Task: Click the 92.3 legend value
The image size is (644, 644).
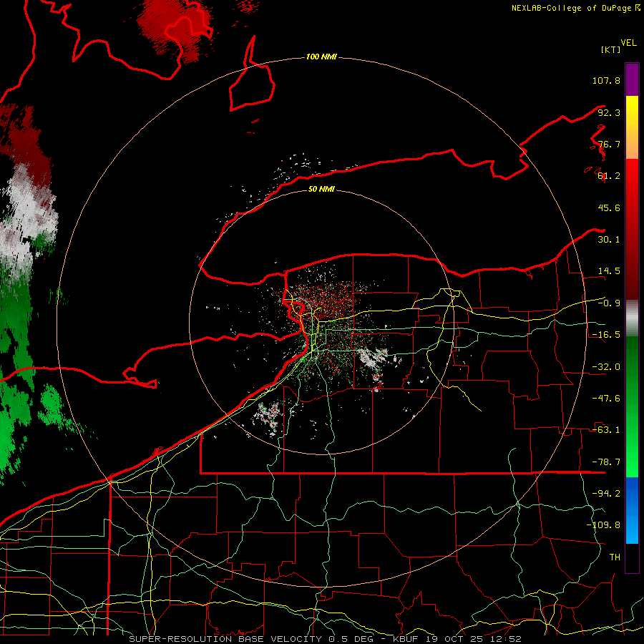Action: pyautogui.click(x=609, y=112)
